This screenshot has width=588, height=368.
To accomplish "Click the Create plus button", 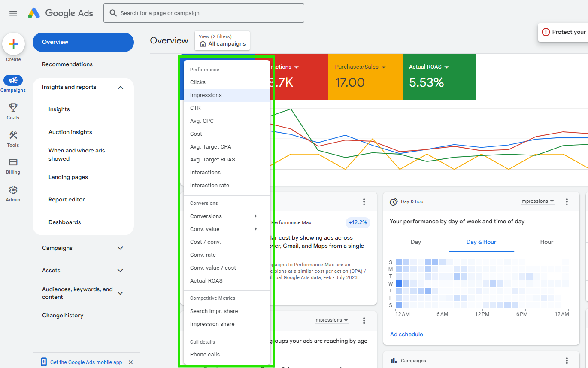I will pos(13,44).
